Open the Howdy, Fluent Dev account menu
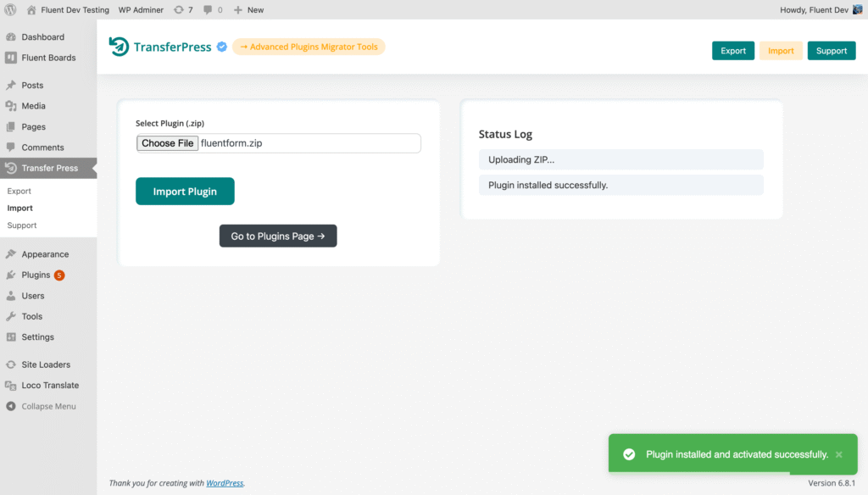Screen dimensions: 868x495 tap(821, 9)
